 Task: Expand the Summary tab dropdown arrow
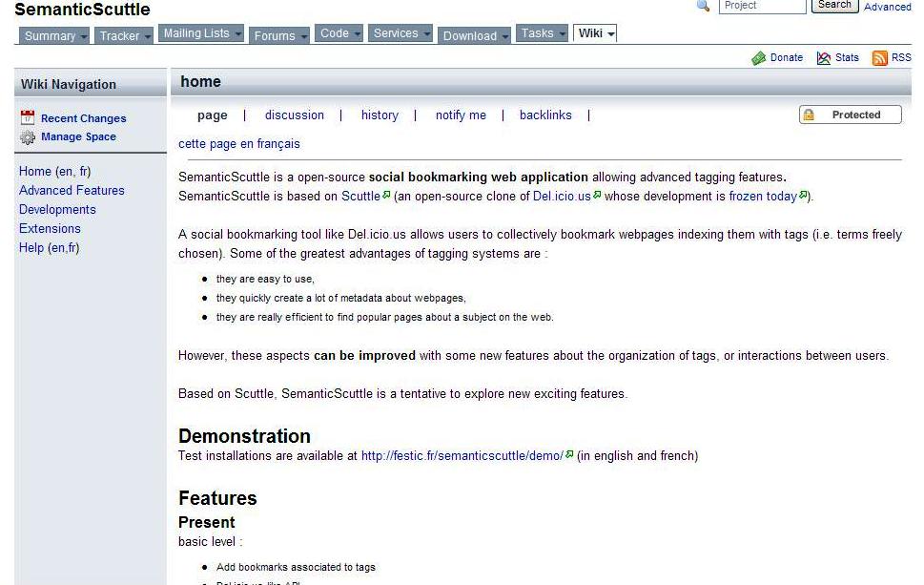[84, 36]
